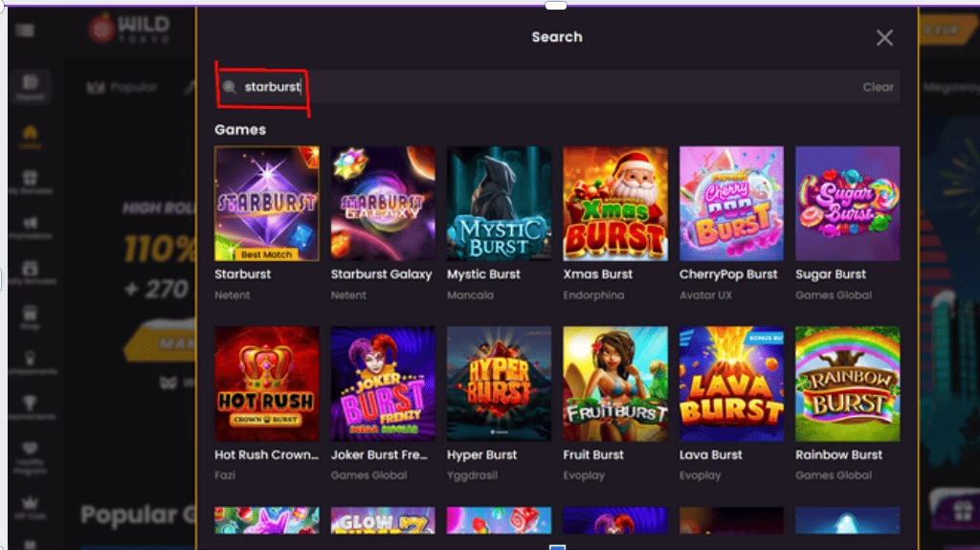This screenshot has width=980, height=550.
Task: Open the Hot Rush Crown Burst thumbnail
Action: [267, 384]
